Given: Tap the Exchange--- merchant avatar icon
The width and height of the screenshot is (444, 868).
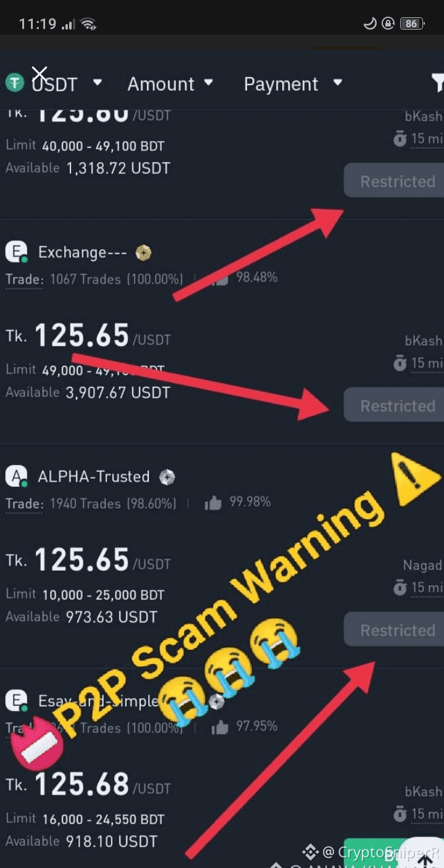Looking at the screenshot, I should [17, 252].
